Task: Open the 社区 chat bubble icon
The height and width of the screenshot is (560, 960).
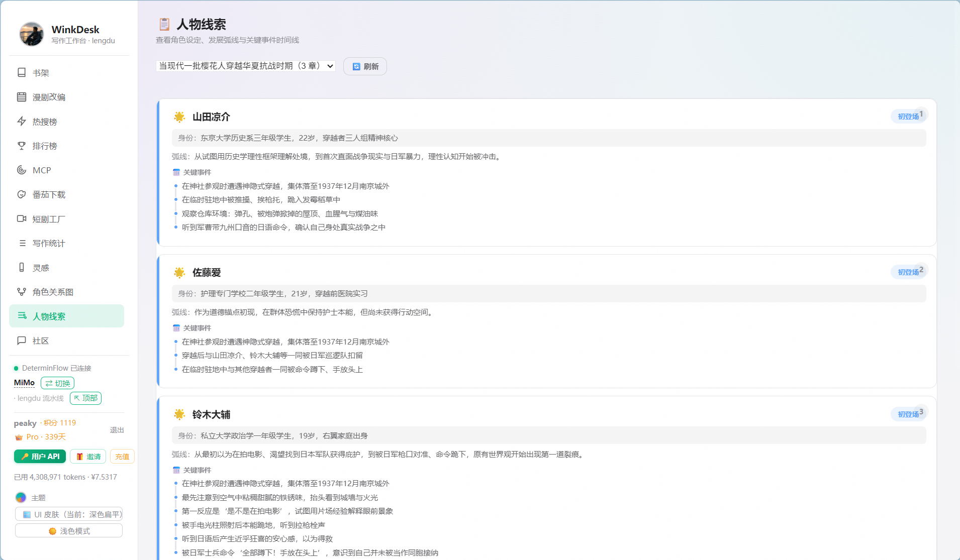Action: point(22,341)
